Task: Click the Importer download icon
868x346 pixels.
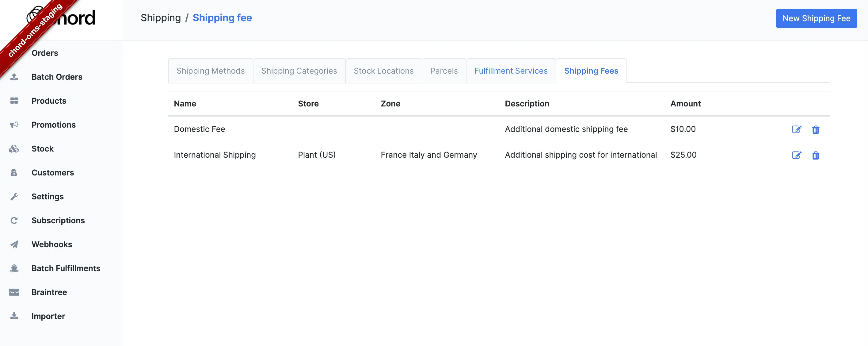Action: coord(14,316)
